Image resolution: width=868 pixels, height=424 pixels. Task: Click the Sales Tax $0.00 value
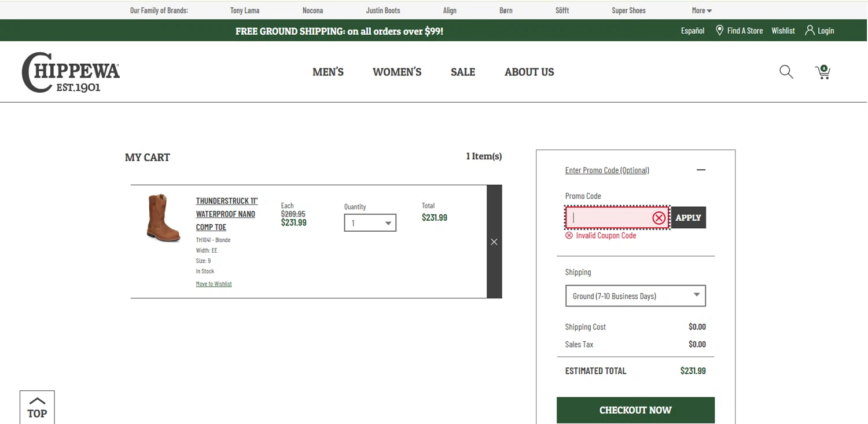point(697,344)
